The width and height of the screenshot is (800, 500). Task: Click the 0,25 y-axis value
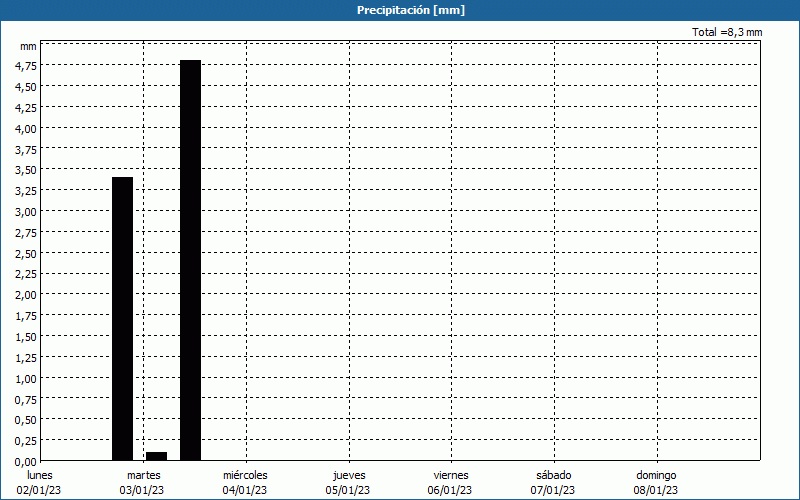(26, 441)
